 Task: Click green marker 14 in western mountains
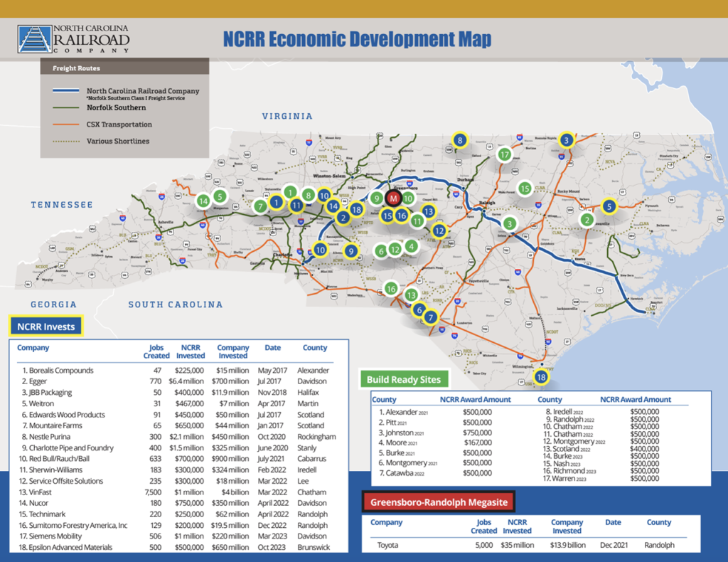(x=203, y=201)
